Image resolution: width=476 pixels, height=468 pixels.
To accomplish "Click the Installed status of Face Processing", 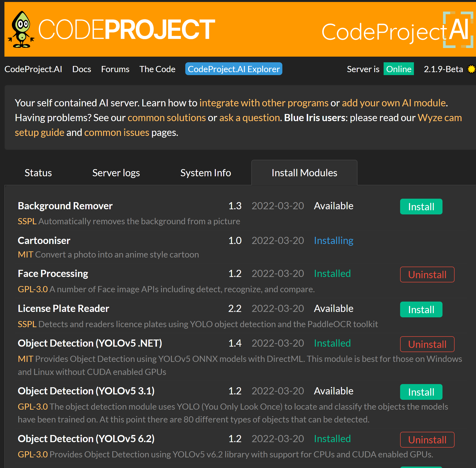I will (332, 274).
